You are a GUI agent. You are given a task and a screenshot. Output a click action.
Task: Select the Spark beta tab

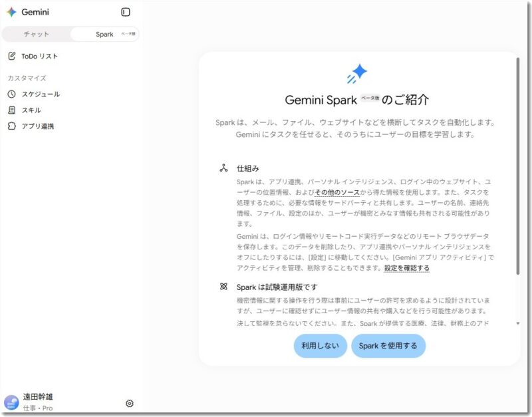click(x=104, y=35)
